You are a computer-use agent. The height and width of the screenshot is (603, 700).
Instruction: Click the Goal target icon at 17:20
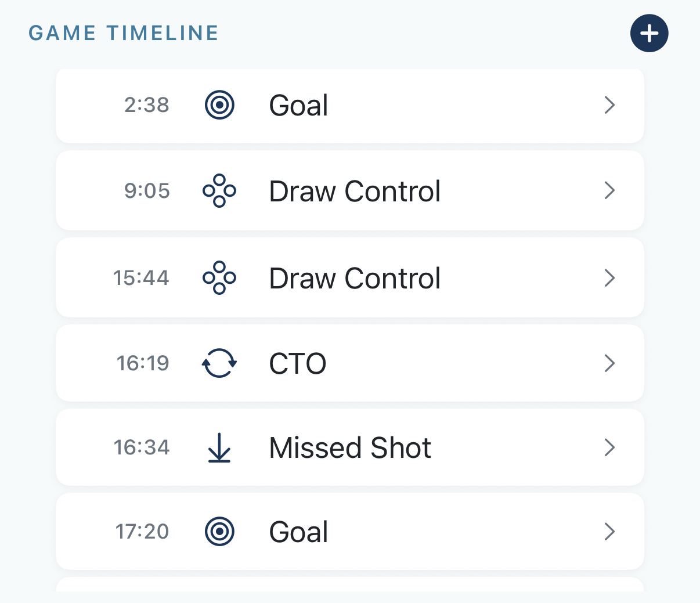coord(219,531)
